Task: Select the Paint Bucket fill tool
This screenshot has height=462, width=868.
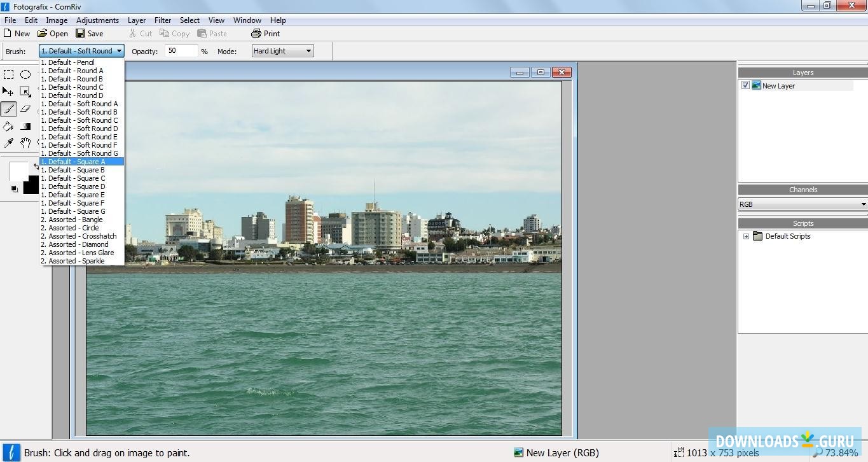Action: [x=8, y=126]
